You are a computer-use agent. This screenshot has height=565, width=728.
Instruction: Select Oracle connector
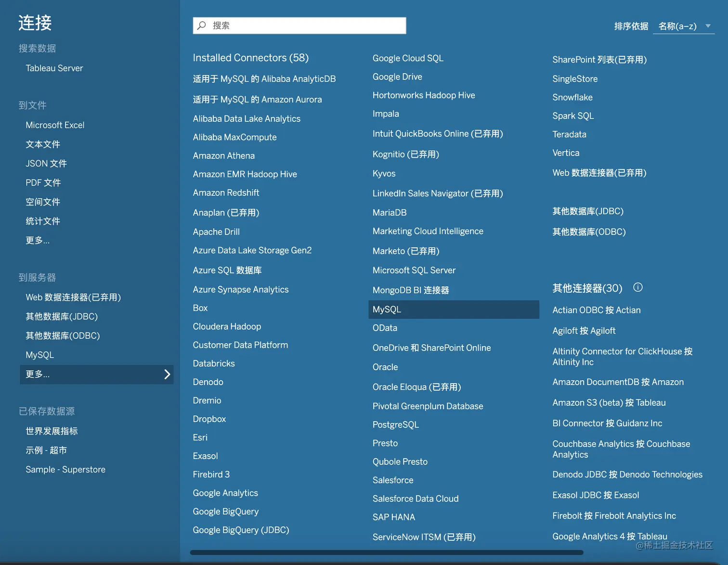pyautogui.click(x=385, y=367)
